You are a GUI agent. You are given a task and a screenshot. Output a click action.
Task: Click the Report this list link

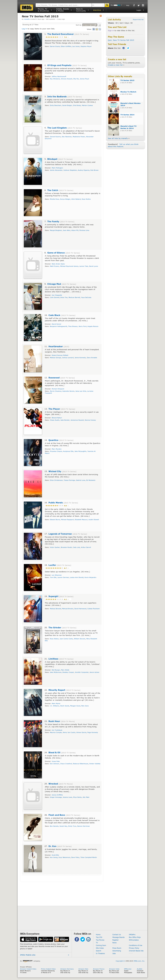(138, 19)
